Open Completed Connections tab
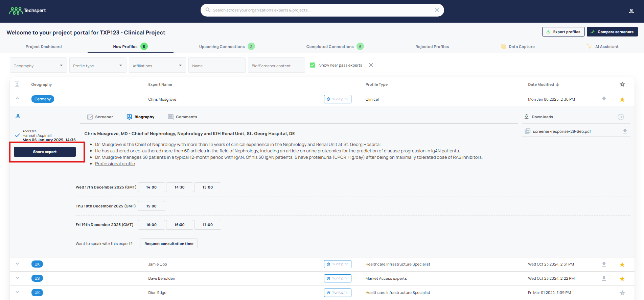Screen dimensions: 644x300 tap(335, 47)
